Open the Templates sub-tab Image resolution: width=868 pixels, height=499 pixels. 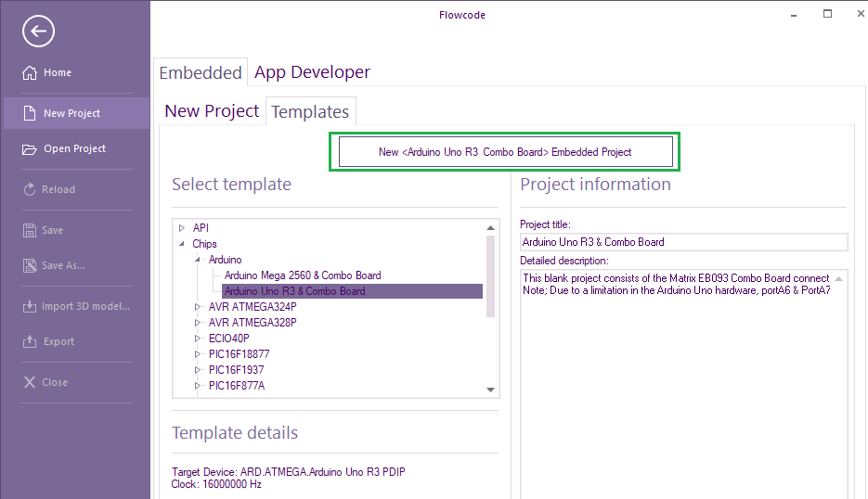point(311,111)
